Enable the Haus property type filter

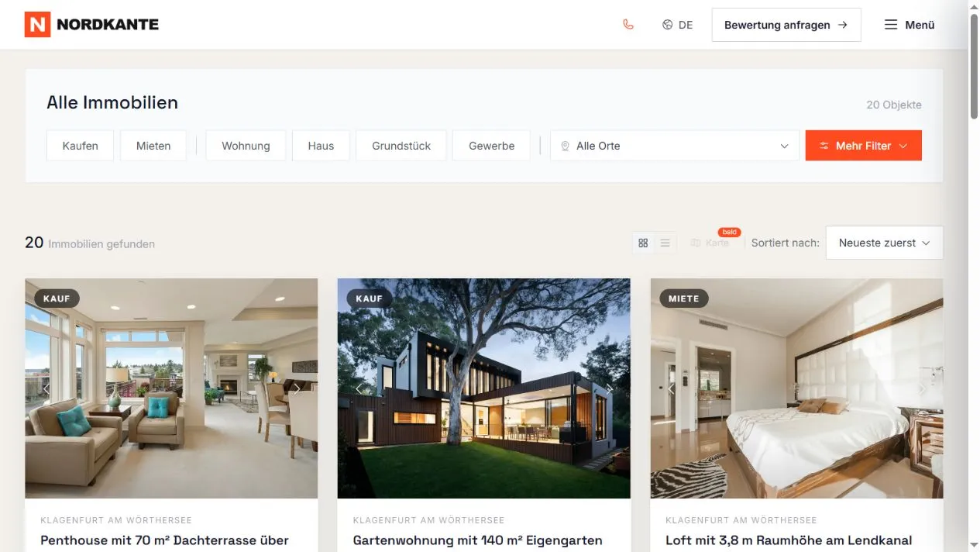coord(321,146)
